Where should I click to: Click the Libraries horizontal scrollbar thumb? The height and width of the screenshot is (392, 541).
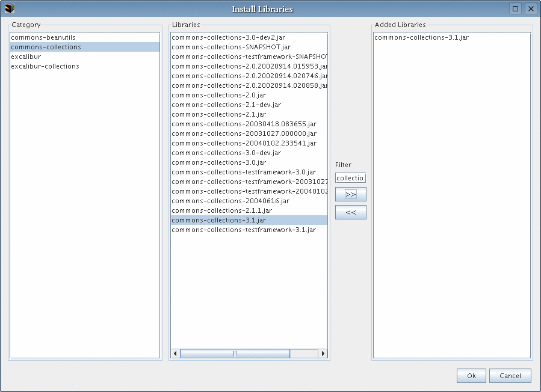click(235, 354)
